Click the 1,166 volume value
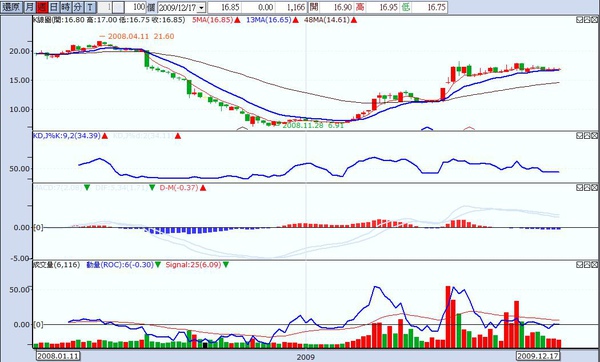 pyautogui.click(x=291, y=7)
